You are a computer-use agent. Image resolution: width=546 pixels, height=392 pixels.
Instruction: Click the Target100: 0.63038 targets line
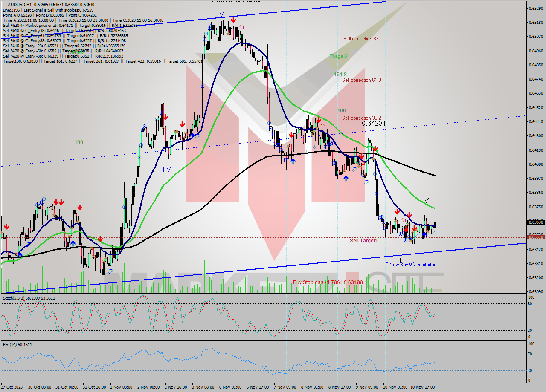(102, 61)
